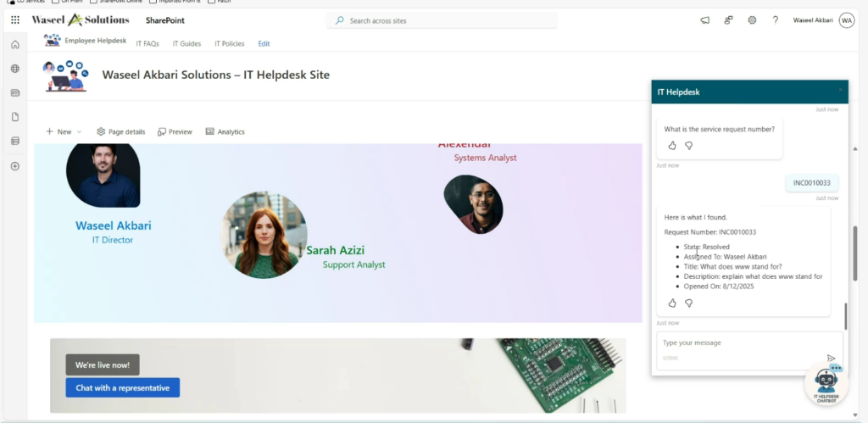Open My sites globe icon

coord(15,69)
